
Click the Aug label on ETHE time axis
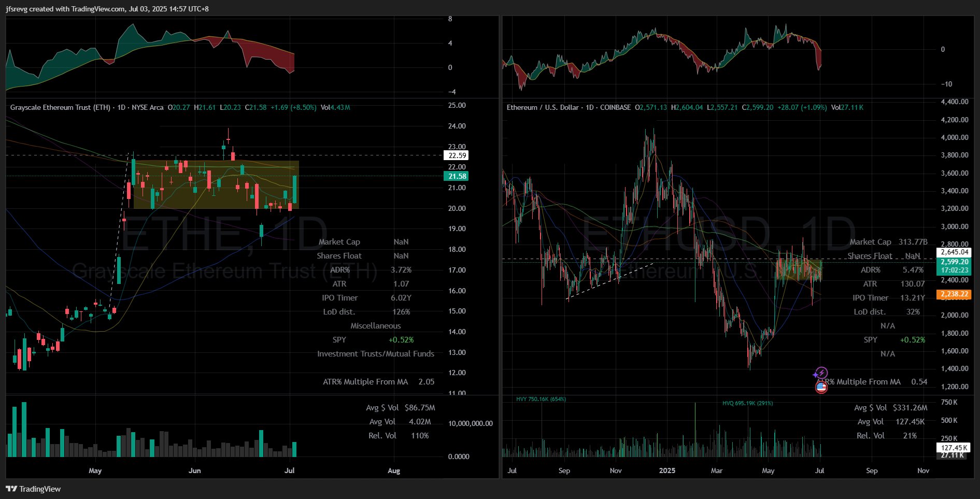[394, 471]
